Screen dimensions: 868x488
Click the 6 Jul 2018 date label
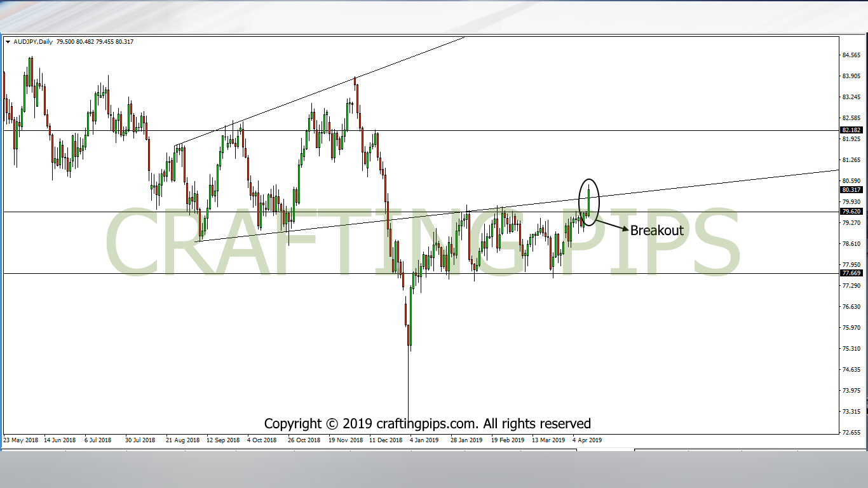click(x=98, y=440)
